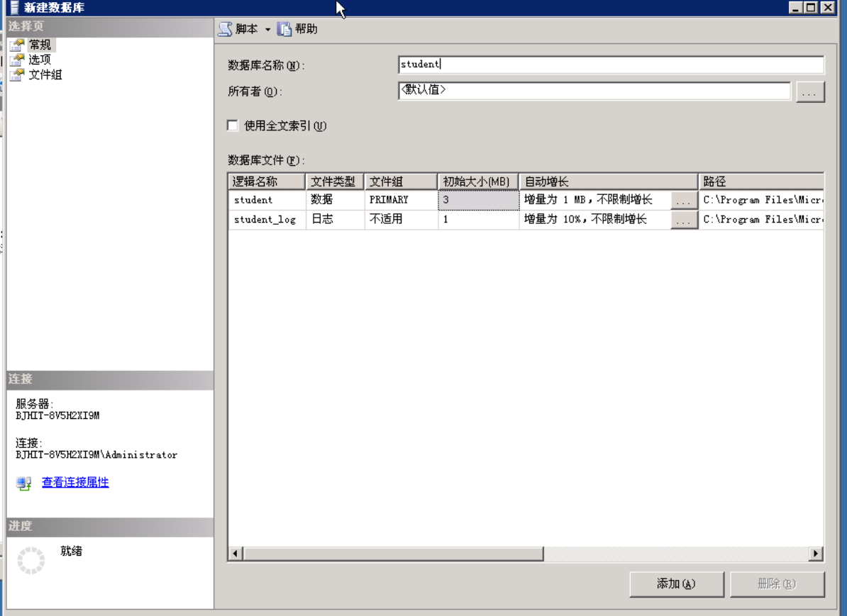The image size is (847, 616).
Task: Click the 添加 button
Action: pyautogui.click(x=676, y=583)
